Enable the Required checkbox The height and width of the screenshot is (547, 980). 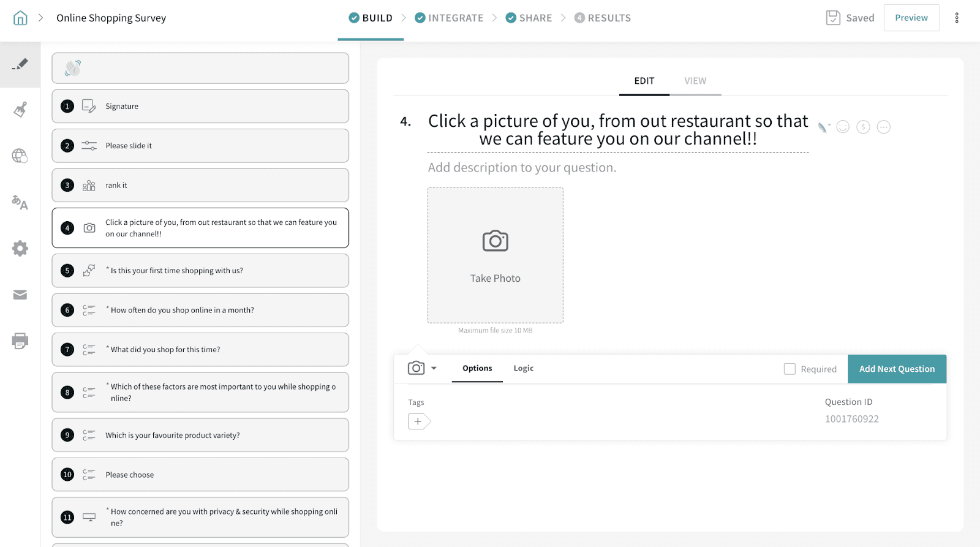pyautogui.click(x=790, y=369)
